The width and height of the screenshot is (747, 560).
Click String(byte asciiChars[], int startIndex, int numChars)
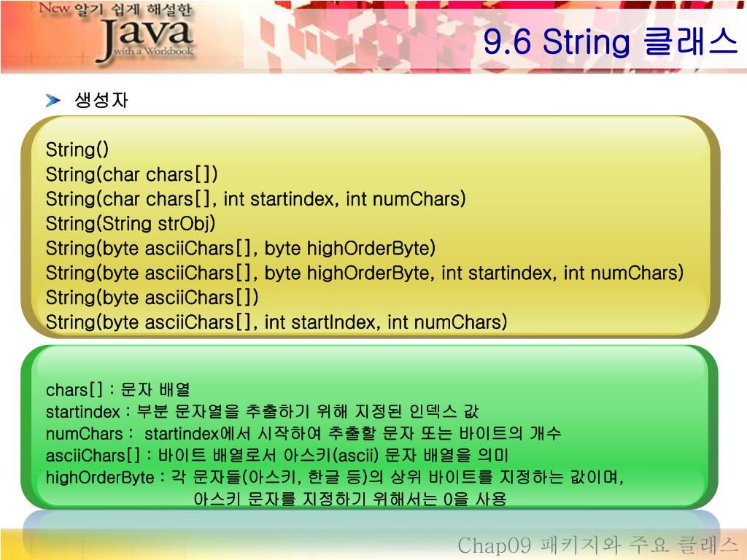tap(276, 322)
